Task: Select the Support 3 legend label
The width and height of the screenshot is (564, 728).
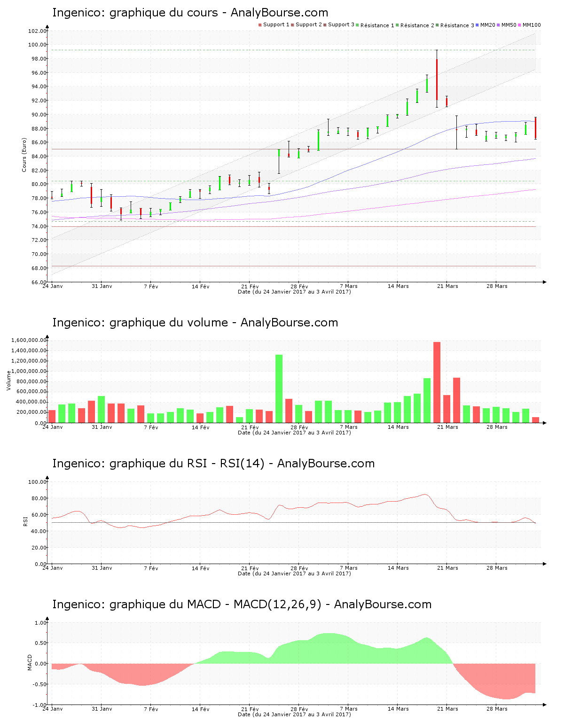Action: pyautogui.click(x=341, y=25)
